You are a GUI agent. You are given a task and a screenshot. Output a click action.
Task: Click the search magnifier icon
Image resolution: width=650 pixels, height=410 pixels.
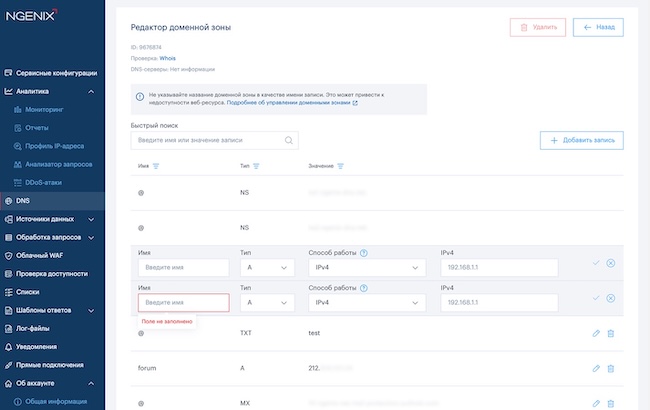click(289, 141)
